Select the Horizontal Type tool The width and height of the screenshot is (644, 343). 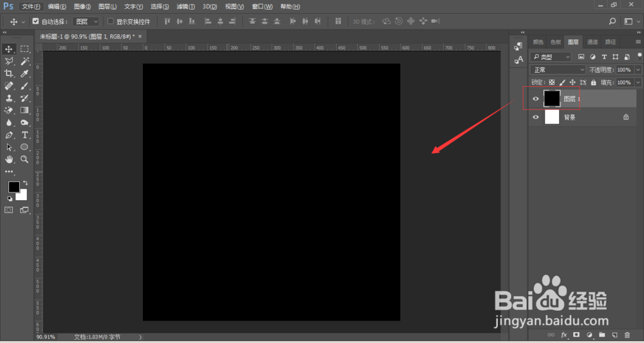[24, 135]
